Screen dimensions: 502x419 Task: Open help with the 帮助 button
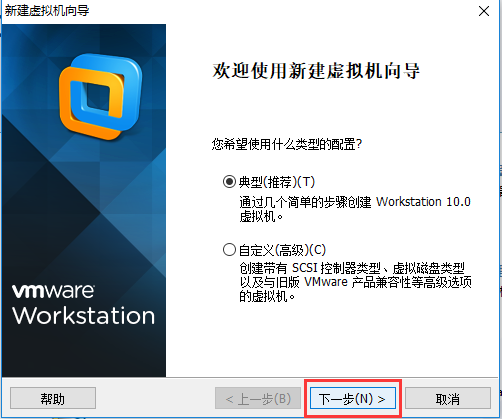[x=53, y=398]
